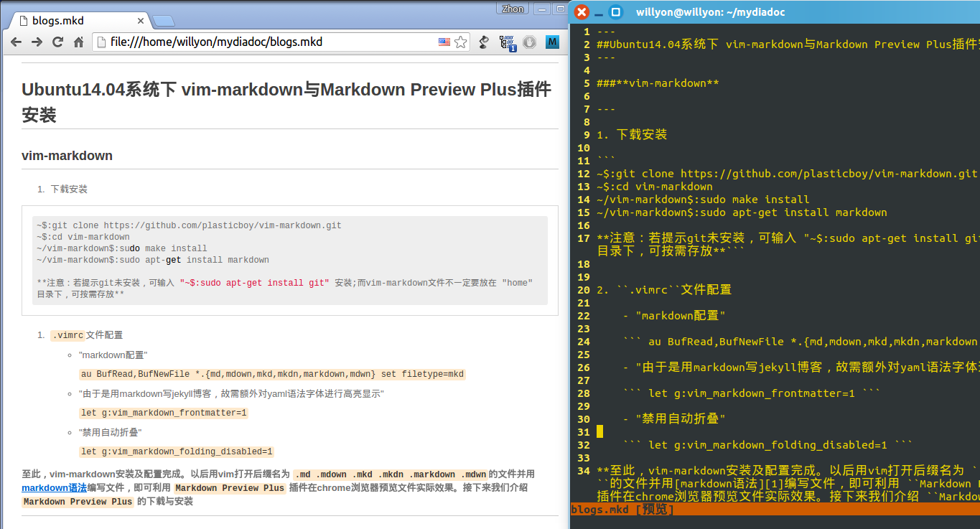
Task: Close the terminal window
Action: (582, 12)
